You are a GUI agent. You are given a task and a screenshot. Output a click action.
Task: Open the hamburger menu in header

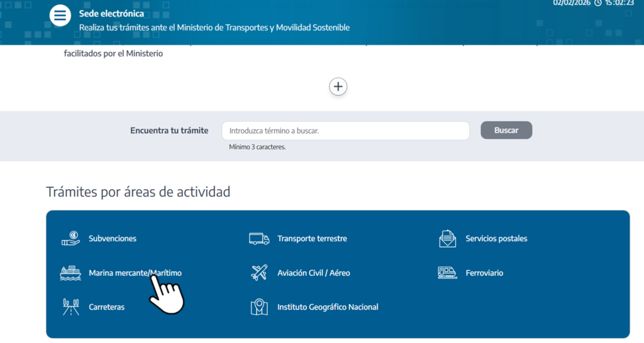coord(60,16)
